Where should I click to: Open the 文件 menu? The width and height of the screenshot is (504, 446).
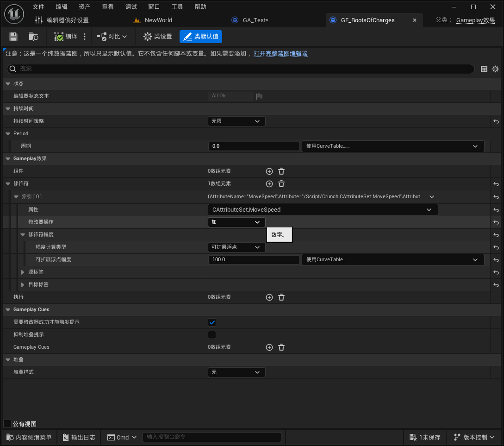point(38,7)
